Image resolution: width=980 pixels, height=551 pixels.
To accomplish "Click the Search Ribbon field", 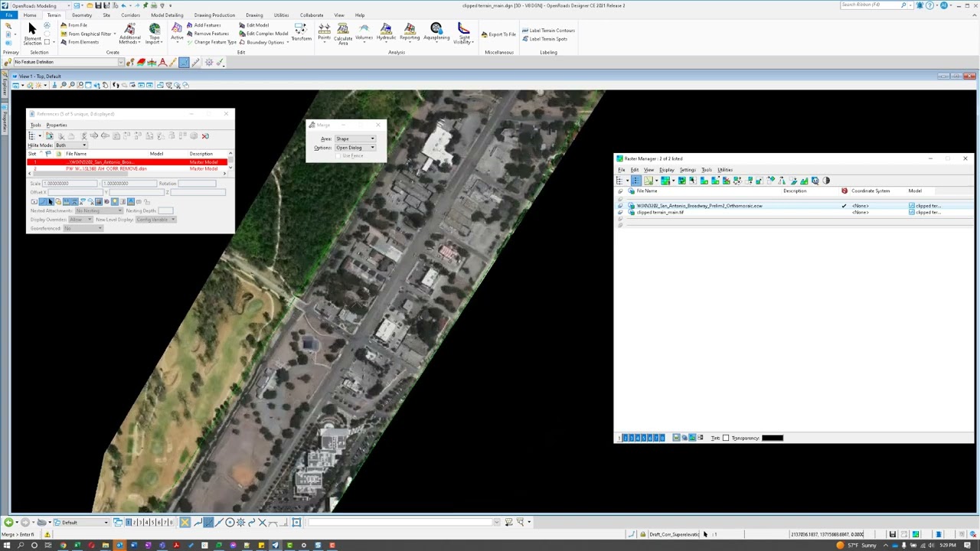I will [x=871, y=5].
